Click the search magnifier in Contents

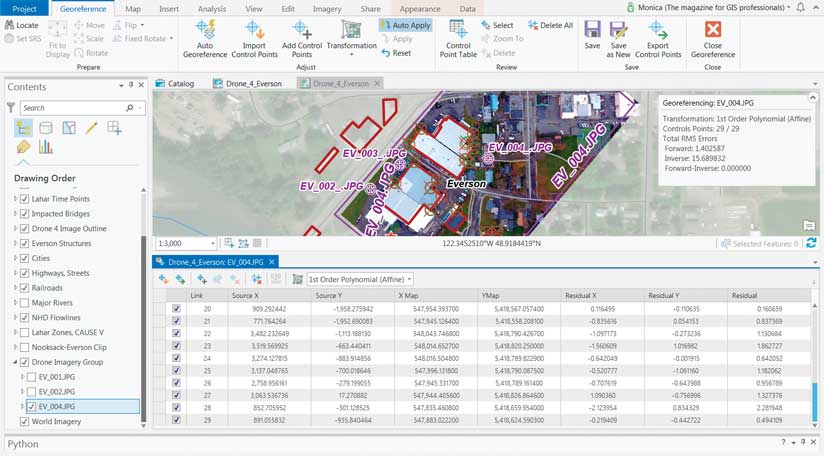[x=129, y=108]
